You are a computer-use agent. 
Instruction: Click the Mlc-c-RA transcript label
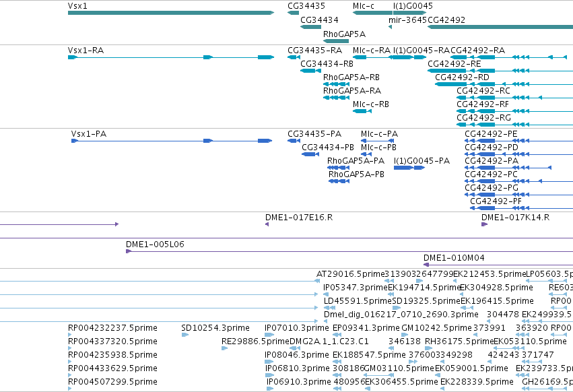pos(372,50)
